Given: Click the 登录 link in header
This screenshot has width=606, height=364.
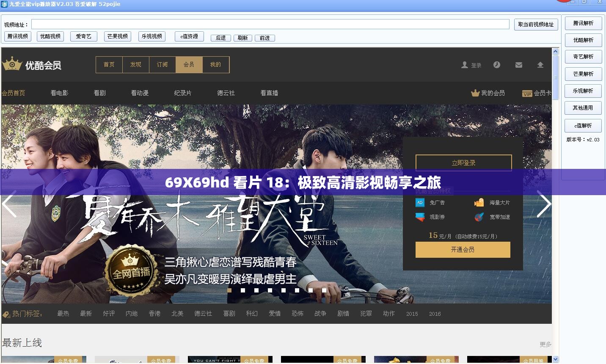Looking at the screenshot, I should tap(477, 66).
